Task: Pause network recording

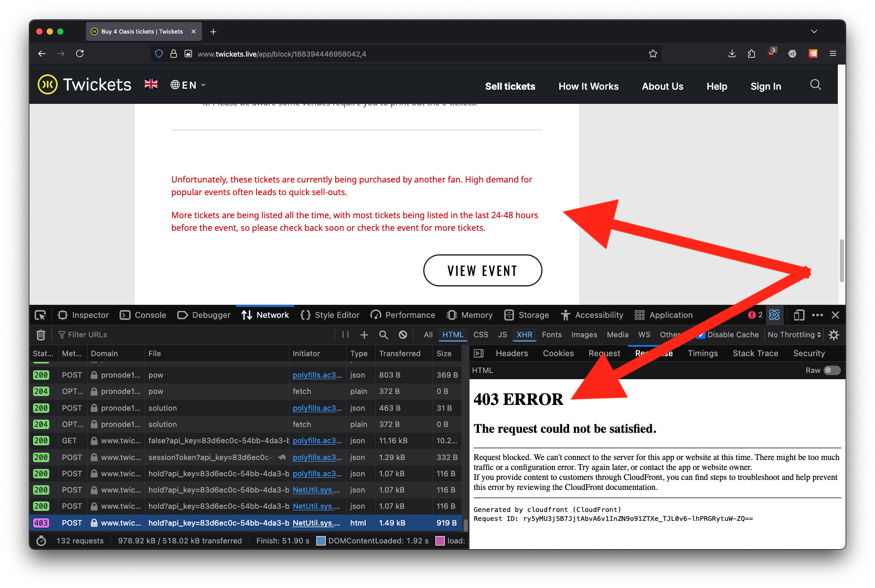Action: coord(345,335)
